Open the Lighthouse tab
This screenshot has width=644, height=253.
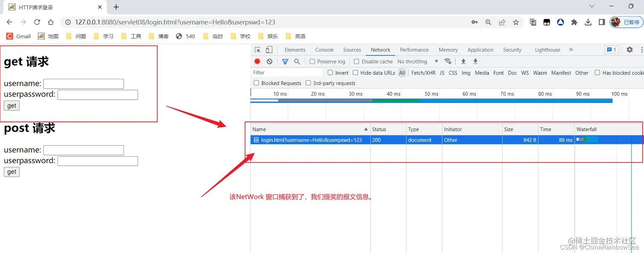(547, 50)
